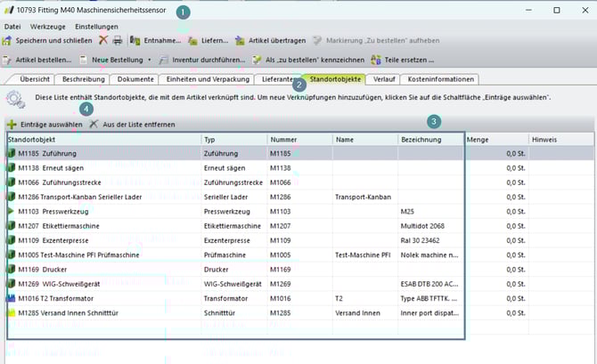Sort by the Nummer column header
This screenshot has height=364, width=597.
click(x=299, y=140)
